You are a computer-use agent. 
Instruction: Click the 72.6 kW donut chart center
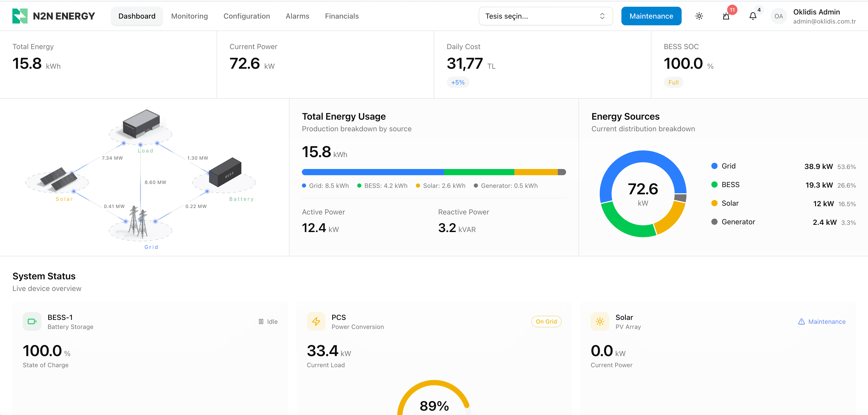[x=643, y=194]
